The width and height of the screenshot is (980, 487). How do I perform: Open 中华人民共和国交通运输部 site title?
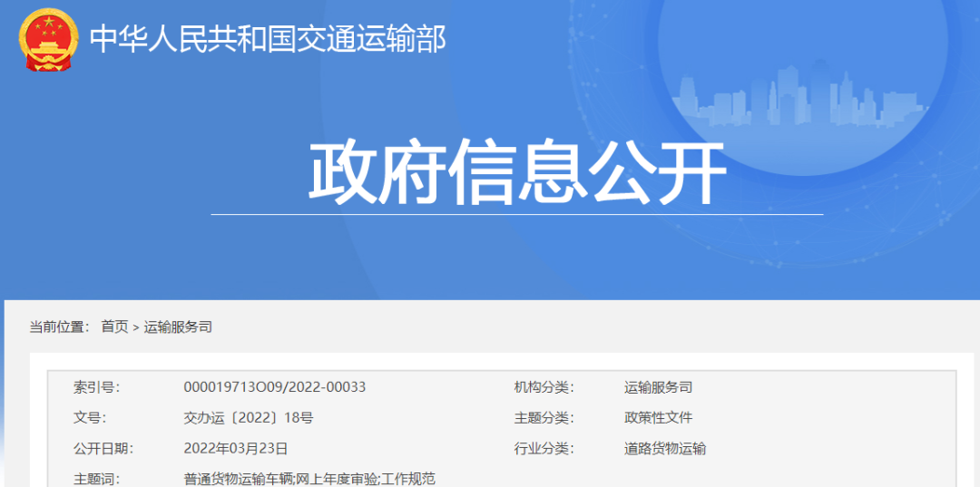pos(268,40)
